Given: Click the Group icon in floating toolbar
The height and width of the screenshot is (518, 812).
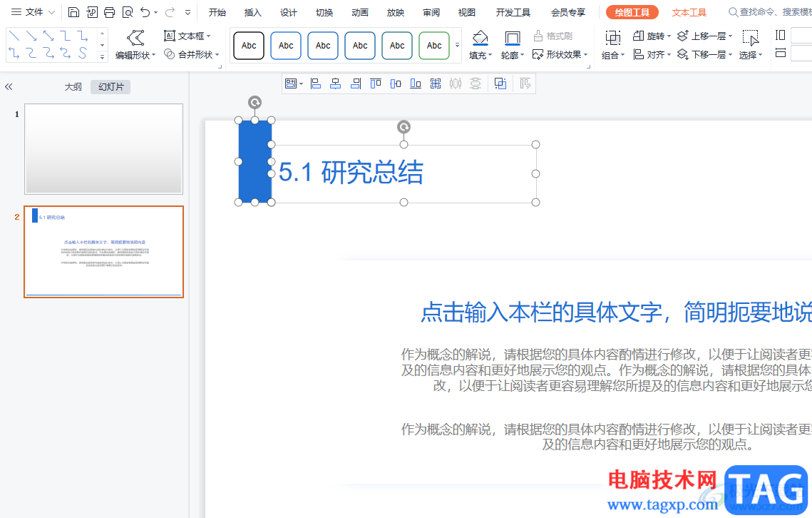Looking at the screenshot, I should (x=500, y=83).
